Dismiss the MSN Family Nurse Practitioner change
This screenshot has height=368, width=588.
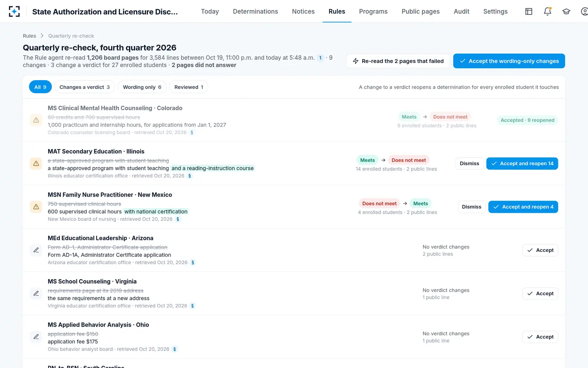tap(472, 207)
